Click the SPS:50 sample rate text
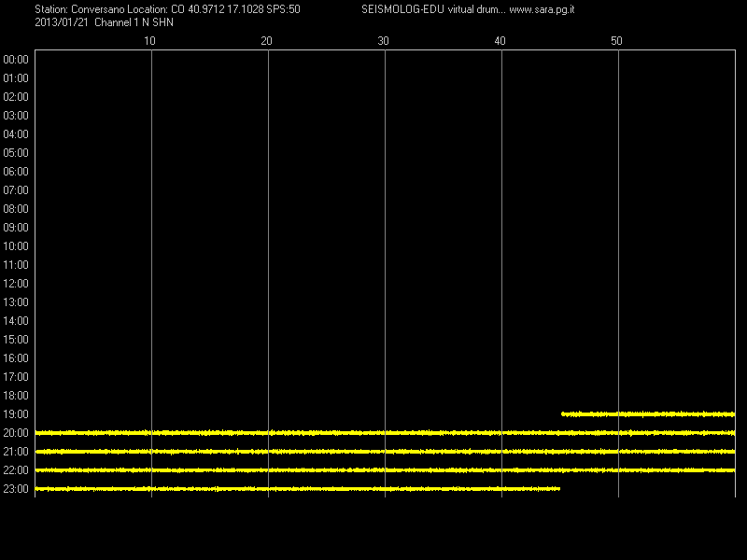 tap(283, 9)
